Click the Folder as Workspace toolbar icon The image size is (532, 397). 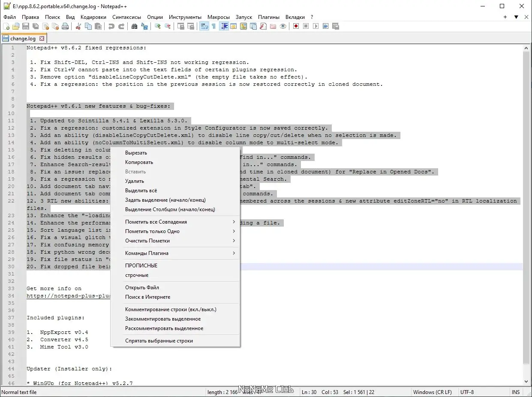[273, 26]
